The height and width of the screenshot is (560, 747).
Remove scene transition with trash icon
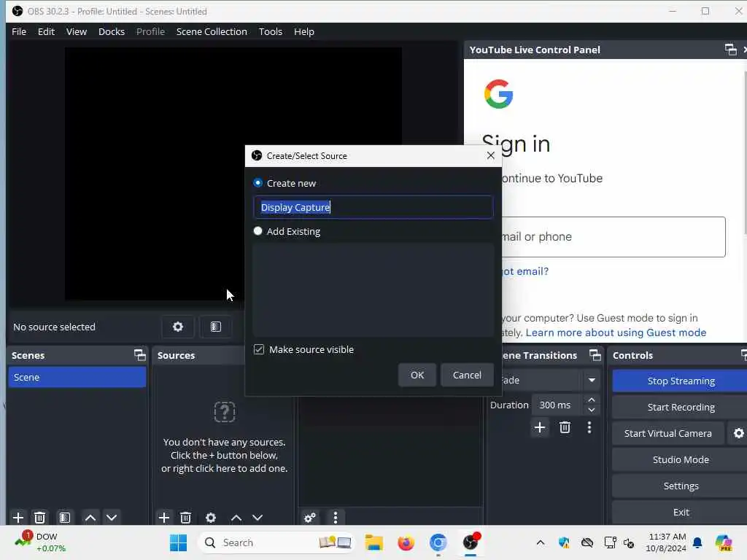pyautogui.click(x=565, y=427)
